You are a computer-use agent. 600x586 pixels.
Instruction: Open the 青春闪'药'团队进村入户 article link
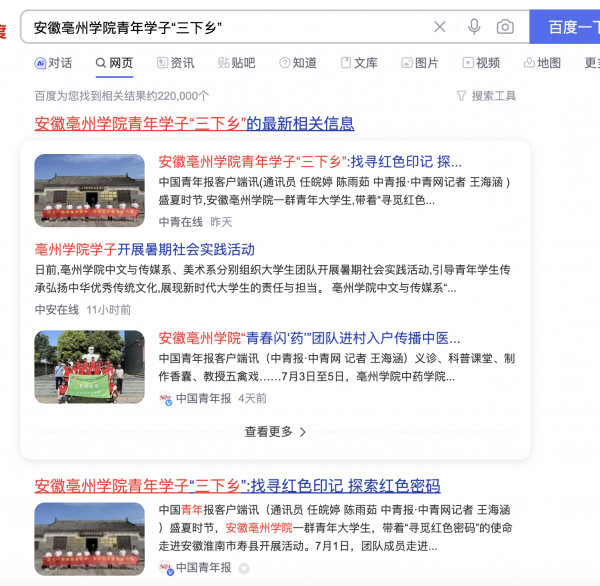(309, 338)
